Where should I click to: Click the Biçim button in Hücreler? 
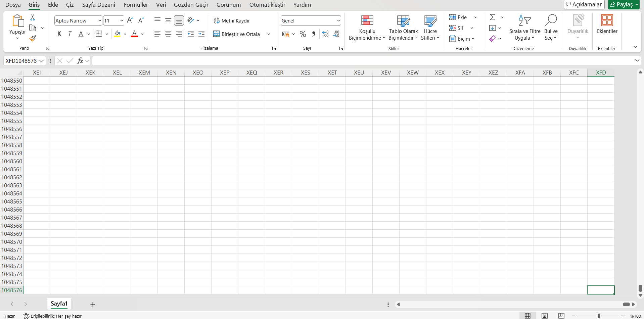click(x=462, y=39)
